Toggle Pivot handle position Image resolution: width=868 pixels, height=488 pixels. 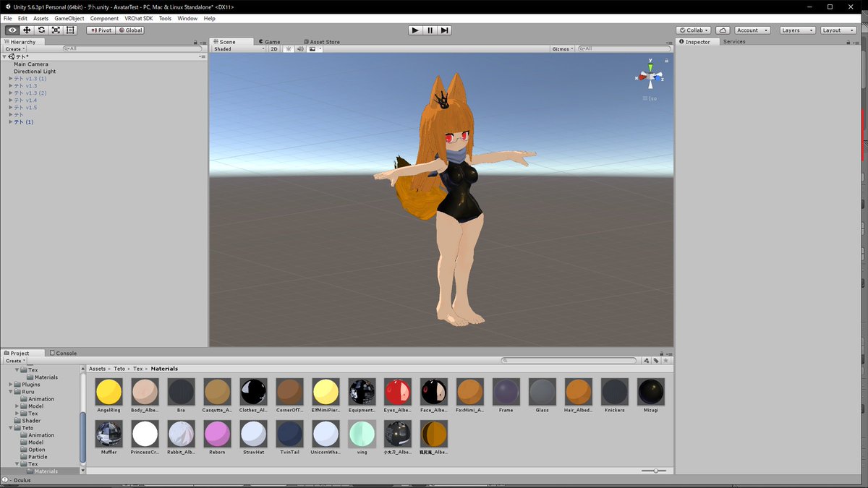pos(101,30)
